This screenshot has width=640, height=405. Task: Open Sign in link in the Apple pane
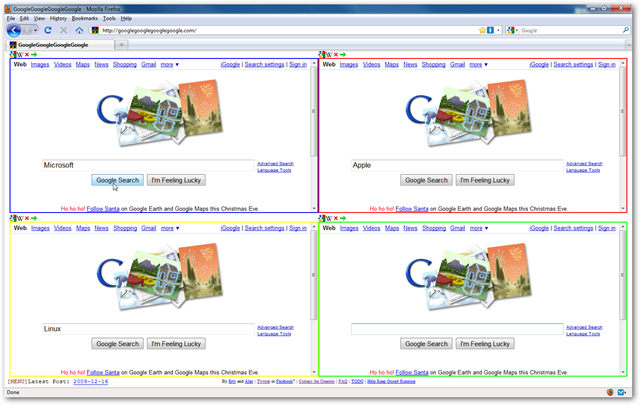coord(607,65)
